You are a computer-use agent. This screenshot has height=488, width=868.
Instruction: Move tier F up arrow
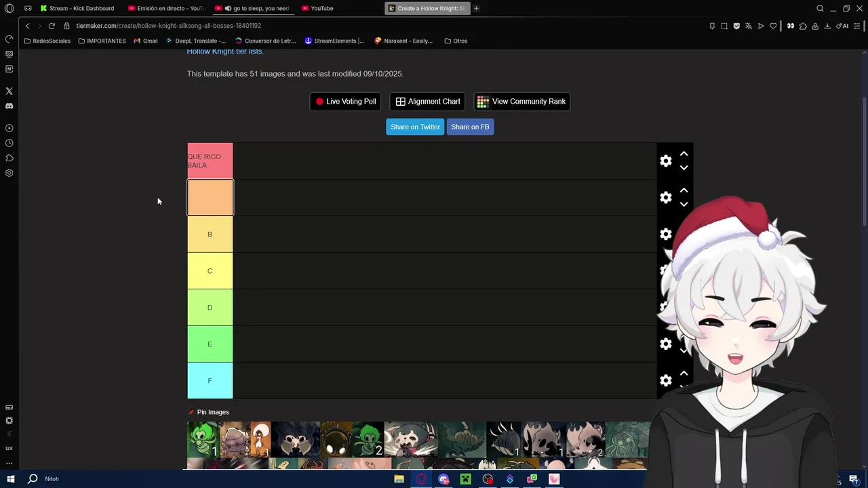tap(684, 373)
